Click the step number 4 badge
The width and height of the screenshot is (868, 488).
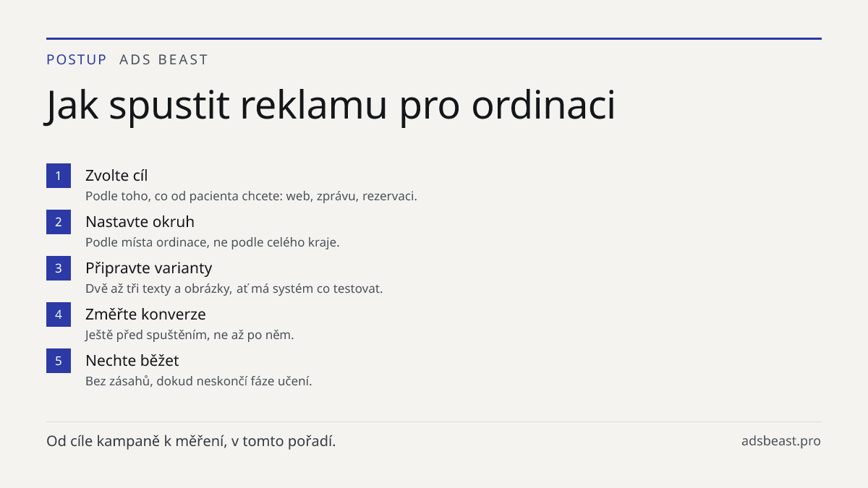click(x=59, y=314)
